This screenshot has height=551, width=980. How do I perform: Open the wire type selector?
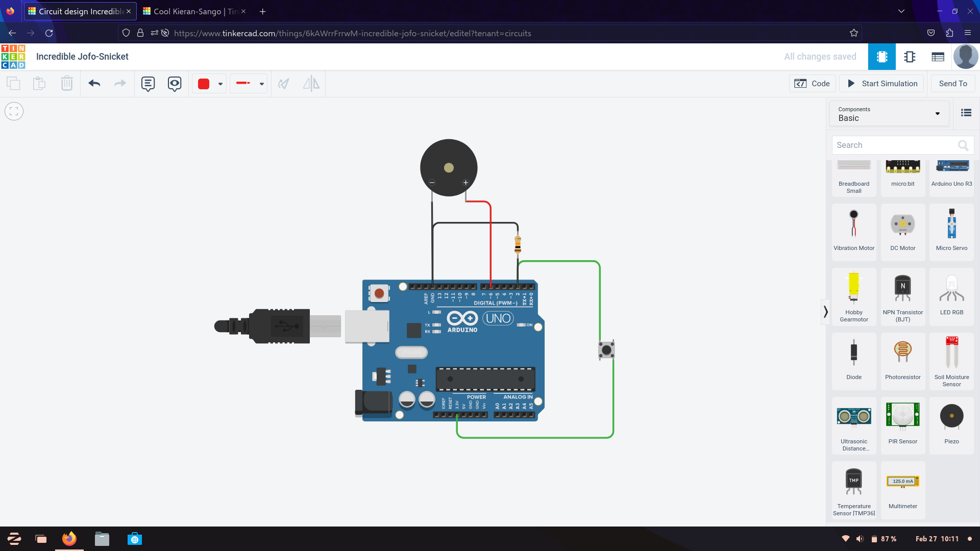click(x=249, y=84)
